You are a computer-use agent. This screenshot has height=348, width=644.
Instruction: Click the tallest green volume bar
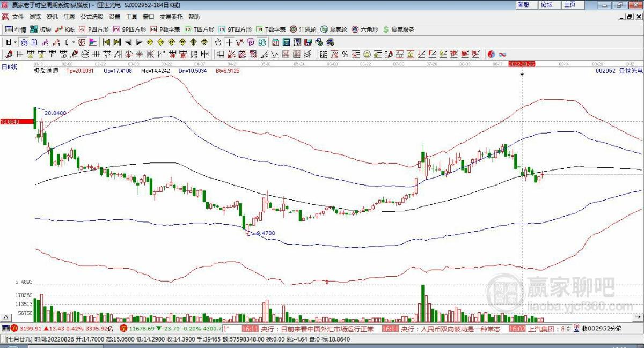(423, 303)
